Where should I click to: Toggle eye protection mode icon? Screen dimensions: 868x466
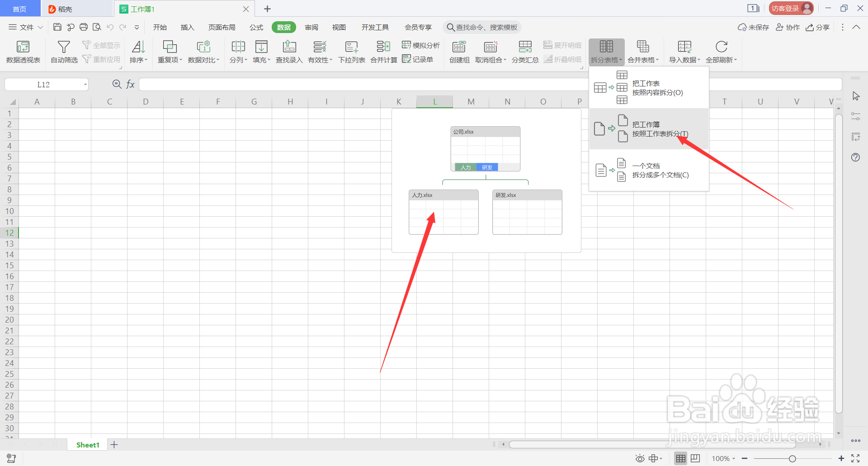(640, 458)
